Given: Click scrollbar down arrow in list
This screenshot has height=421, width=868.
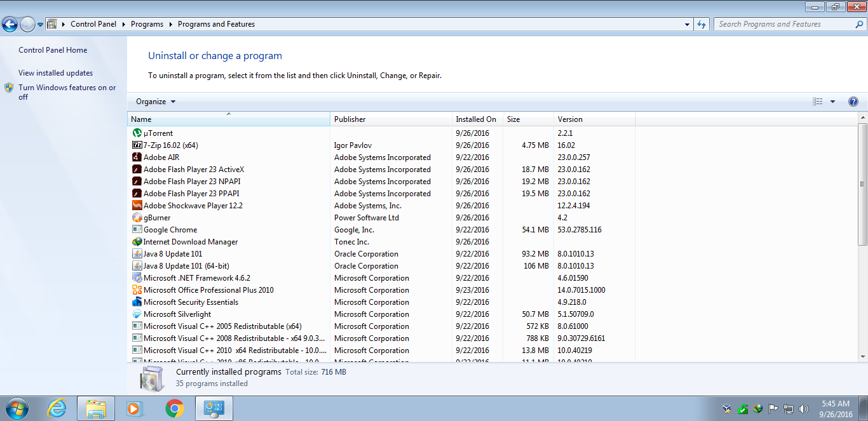Looking at the screenshot, I should click(862, 357).
